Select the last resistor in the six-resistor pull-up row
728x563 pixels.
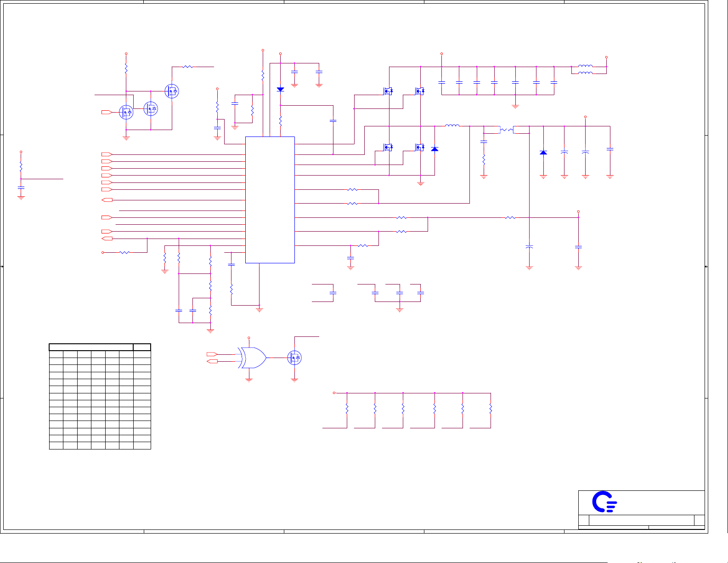click(x=491, y=409)
